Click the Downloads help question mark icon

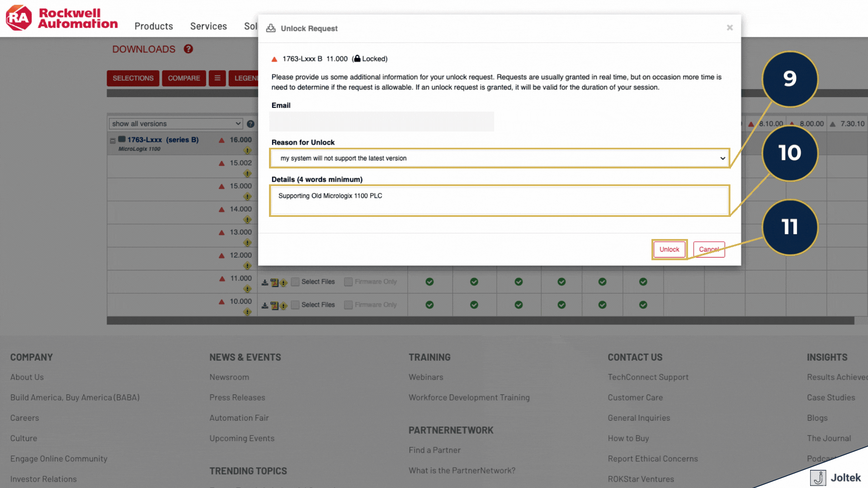(189, 49)
